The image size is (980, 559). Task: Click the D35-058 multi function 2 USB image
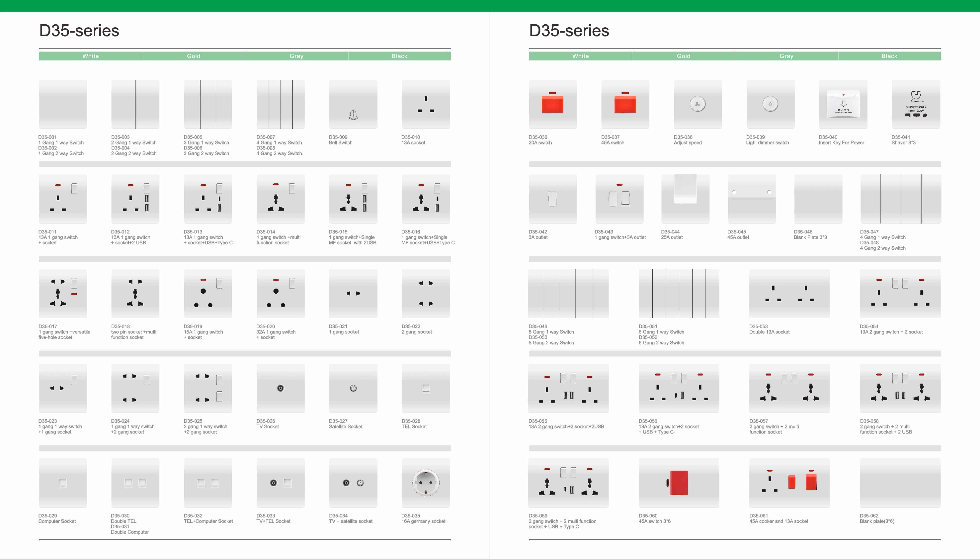(900, 388)
